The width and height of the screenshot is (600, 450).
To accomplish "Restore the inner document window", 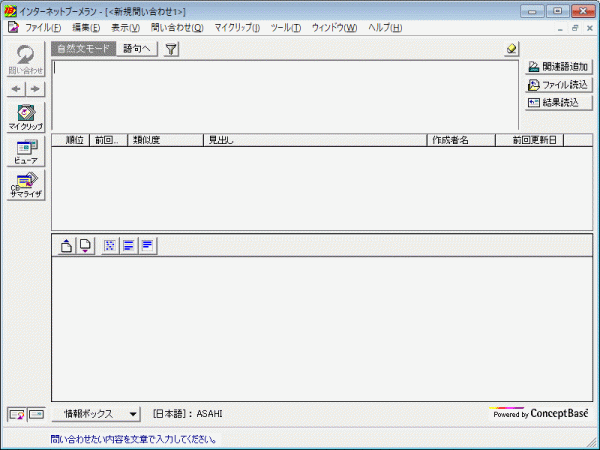I will (575, 28).
